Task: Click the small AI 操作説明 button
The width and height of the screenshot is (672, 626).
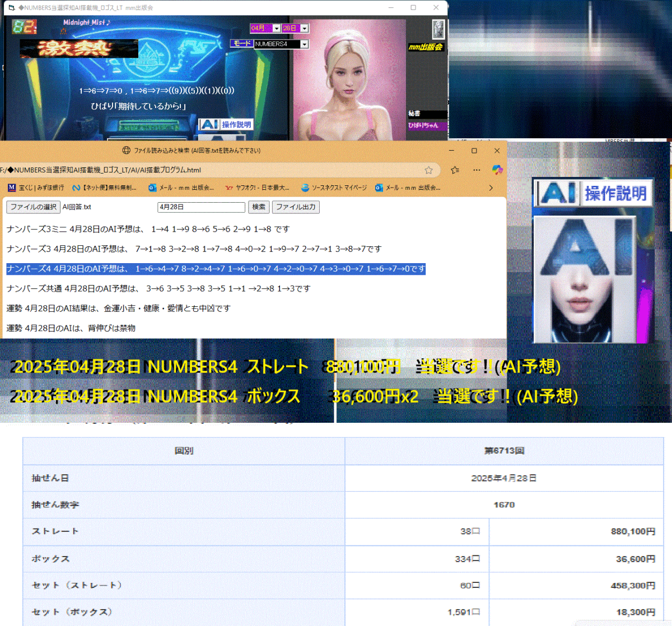Action: (226, 124)
